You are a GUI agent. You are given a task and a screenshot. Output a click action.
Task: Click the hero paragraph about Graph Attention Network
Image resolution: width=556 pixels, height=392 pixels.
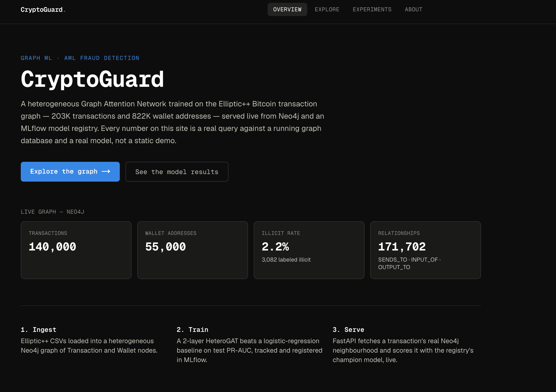(172, 122)
